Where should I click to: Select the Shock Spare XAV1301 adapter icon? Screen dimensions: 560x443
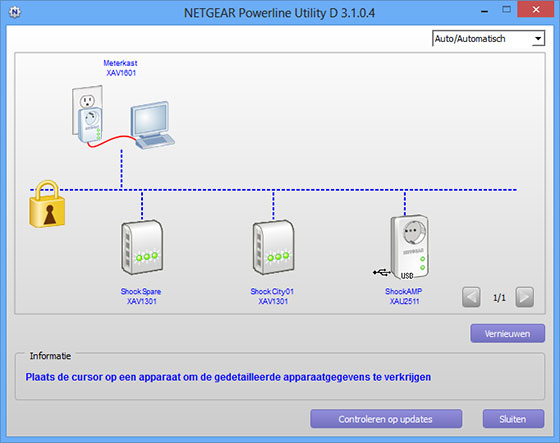tap(142, 247)
